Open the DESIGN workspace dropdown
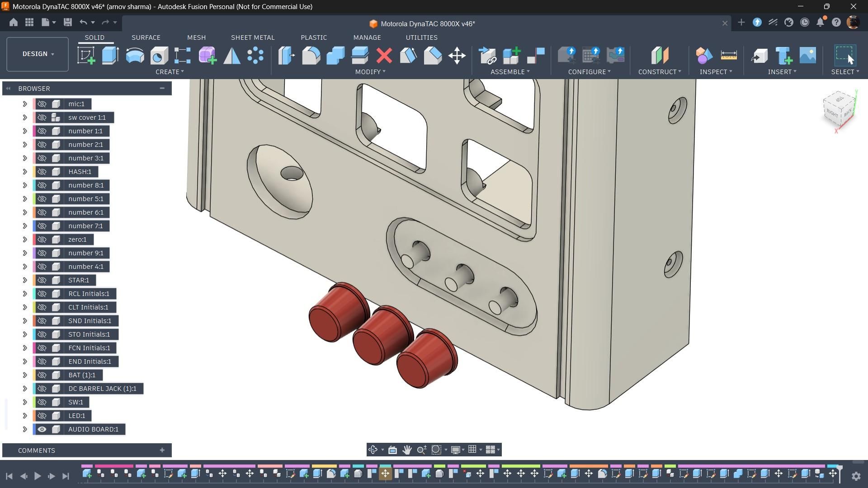The height and width of the screenshot is (488, 868). click(38, 54)
